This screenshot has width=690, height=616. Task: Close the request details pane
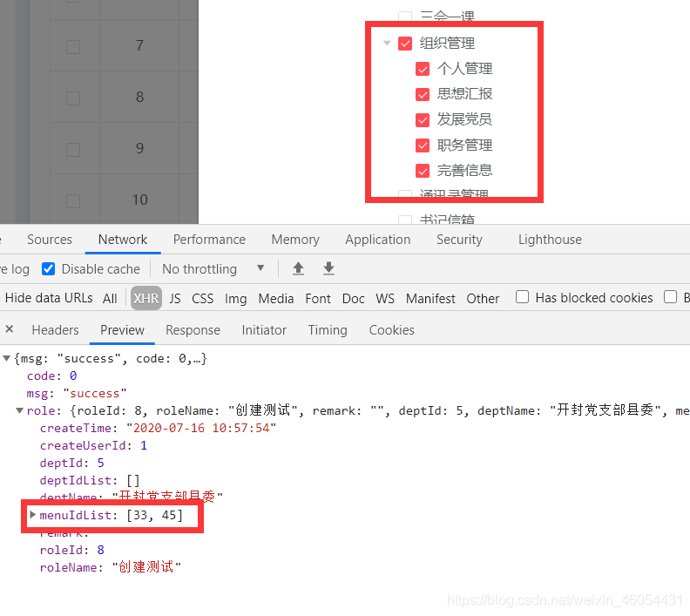point(9,329)
